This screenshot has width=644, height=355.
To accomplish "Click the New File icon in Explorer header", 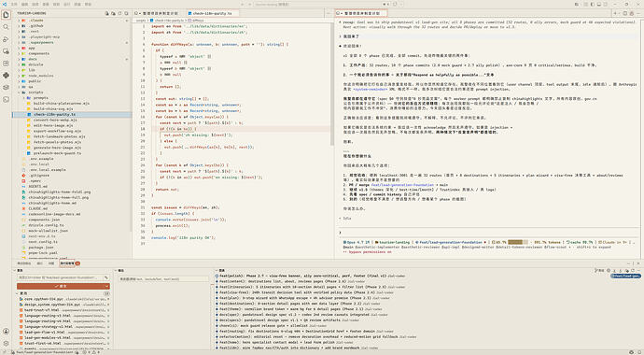I will (106, 13).
